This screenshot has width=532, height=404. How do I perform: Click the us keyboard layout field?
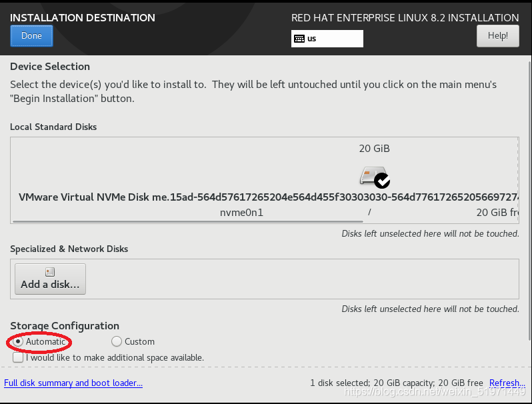click(327, 39)
